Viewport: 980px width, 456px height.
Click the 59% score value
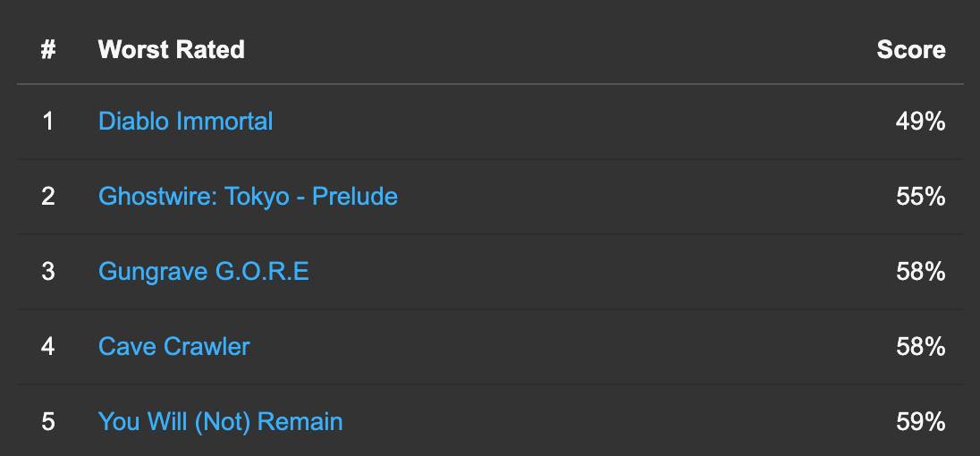[x=920, y=421]
